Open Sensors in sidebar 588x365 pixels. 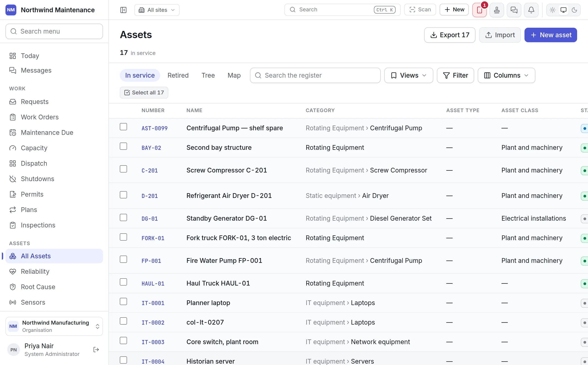point(54,302)
